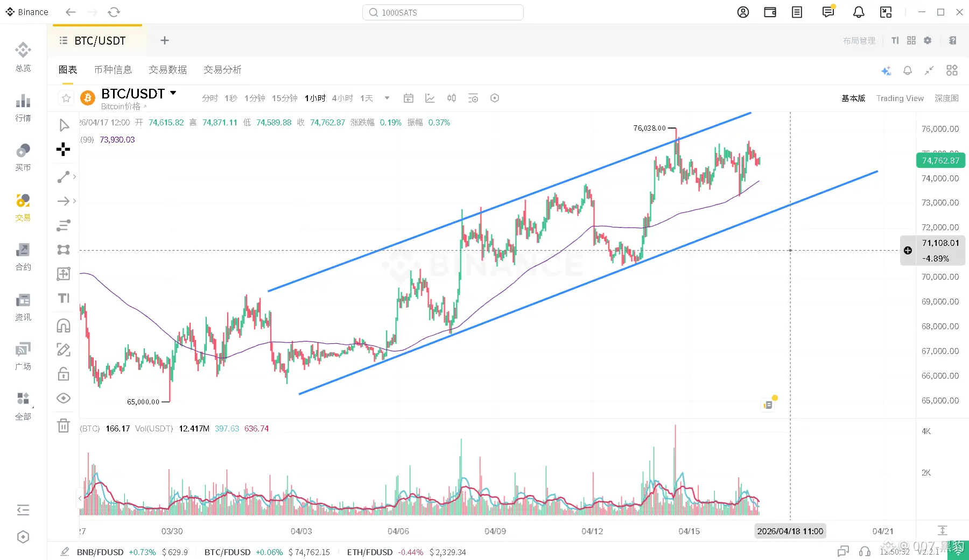
Task: Select the 1分钟 interval
Action: pyautogui.click(x=255, y=98)
